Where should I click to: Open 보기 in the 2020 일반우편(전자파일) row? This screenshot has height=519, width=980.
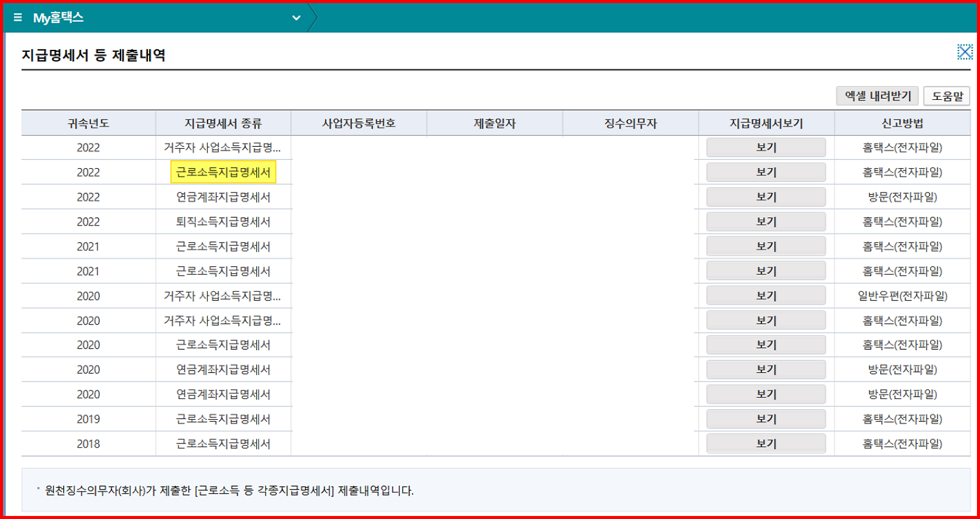766,295
